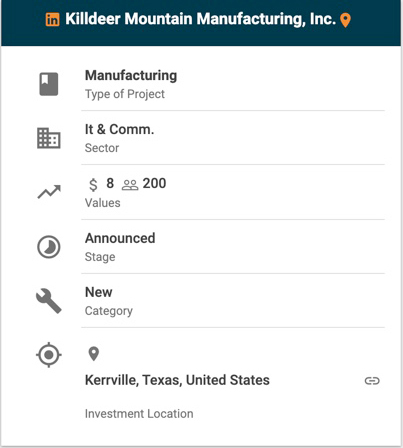Click the dollar sign investment value icon

click(x=93, y=184)
